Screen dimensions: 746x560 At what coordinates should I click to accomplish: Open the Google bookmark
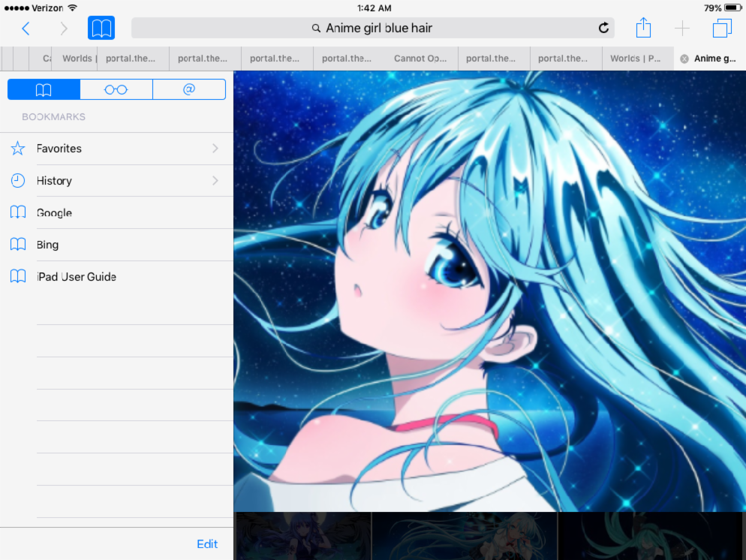click(116, 212)
